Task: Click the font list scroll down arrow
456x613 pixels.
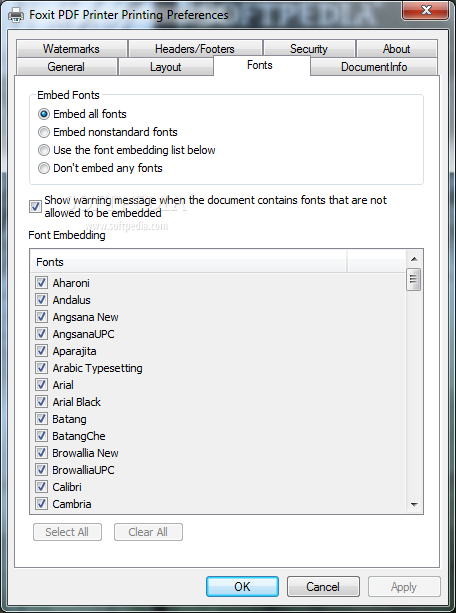Action: pyautogui.click(x=414, y=505)
